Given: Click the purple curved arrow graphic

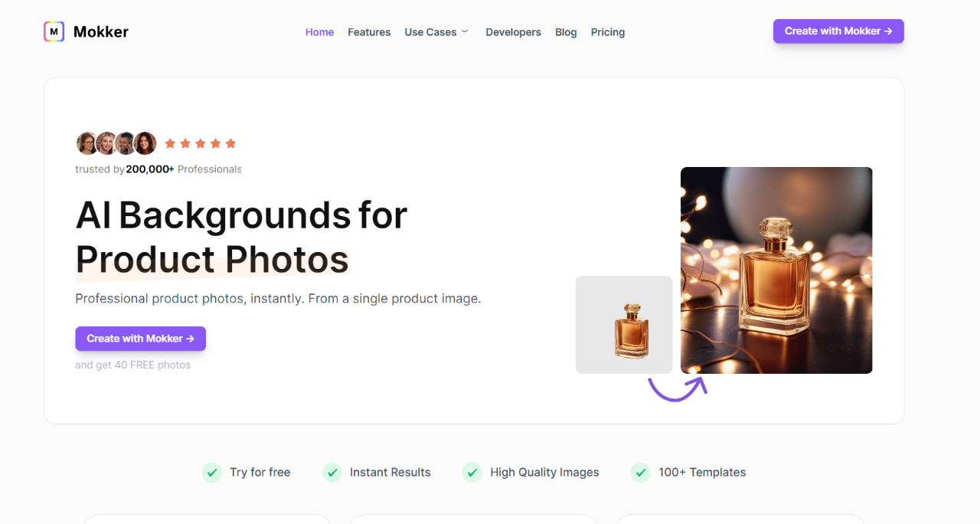Looking at the screenshot, I should (x=678, y=388).
